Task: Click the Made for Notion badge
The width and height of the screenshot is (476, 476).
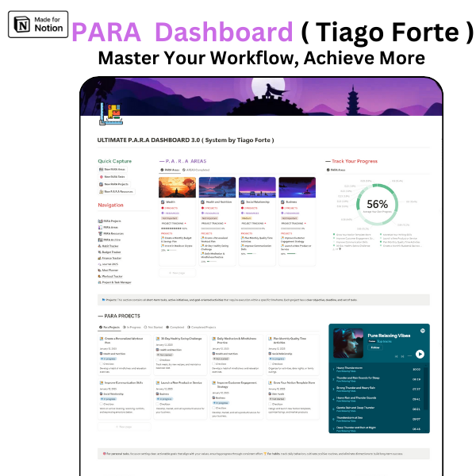Action: pyautogui.click(x=38, y=25)
